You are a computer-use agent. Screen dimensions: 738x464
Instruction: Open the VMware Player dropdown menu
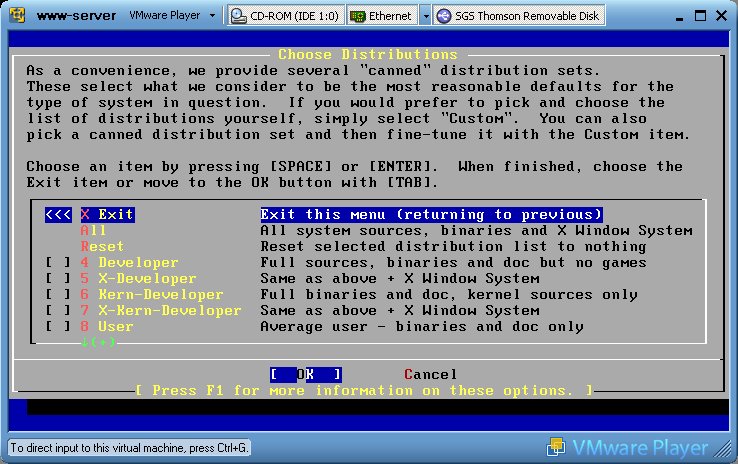tap(172, 16)
